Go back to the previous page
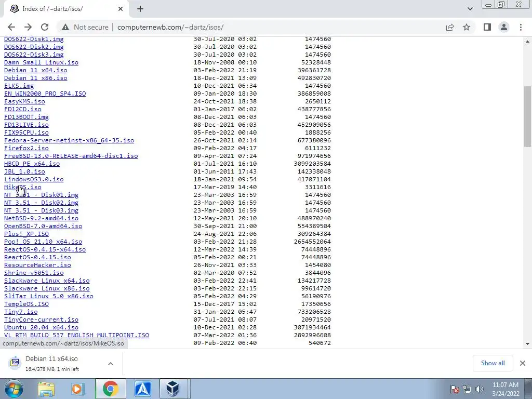Image resolution: width=532 pixels, height=399 pixels. pos(11,27)
